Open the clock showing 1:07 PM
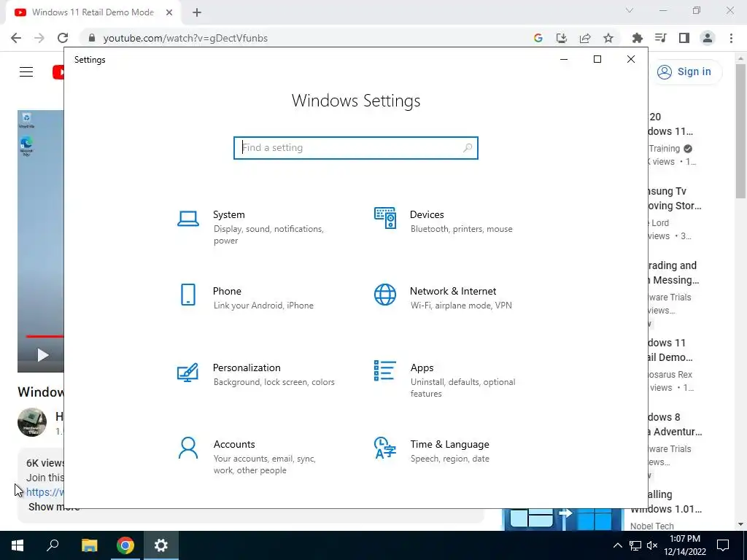 685,545
